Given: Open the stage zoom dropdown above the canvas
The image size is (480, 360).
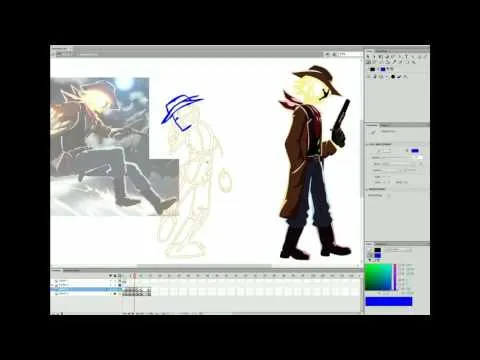Looking at the screenshot, I should [x=348, y=54].
